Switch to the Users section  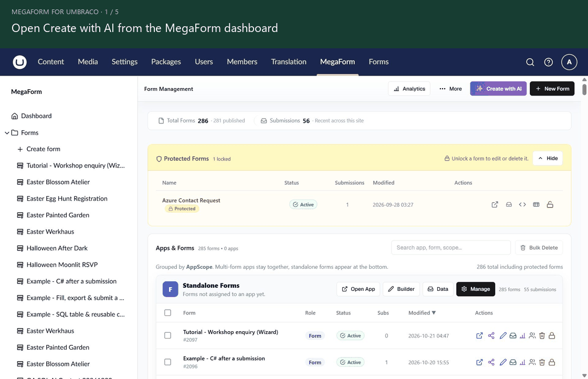(204, 62)
